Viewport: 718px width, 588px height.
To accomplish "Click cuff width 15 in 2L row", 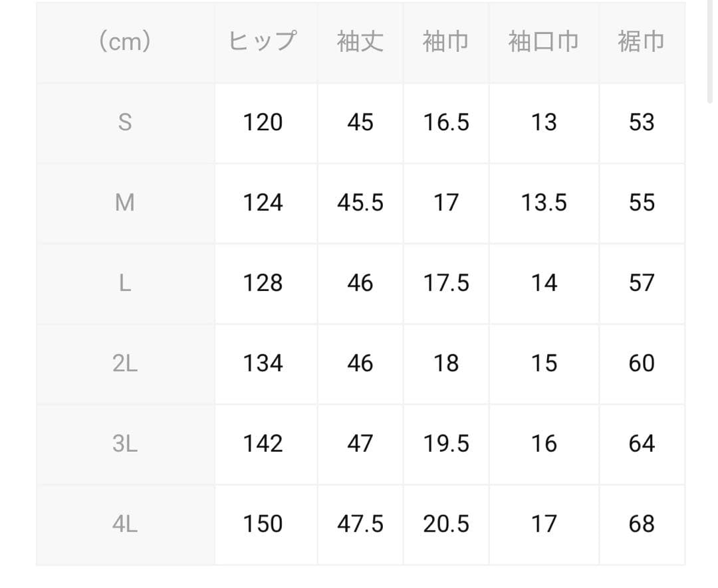I will 543,363.
